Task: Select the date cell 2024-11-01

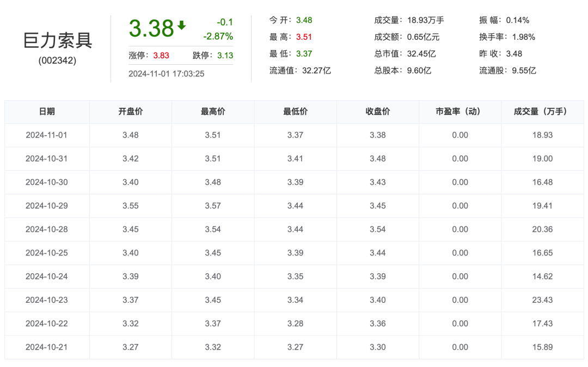Action: [x=46, y=135]
